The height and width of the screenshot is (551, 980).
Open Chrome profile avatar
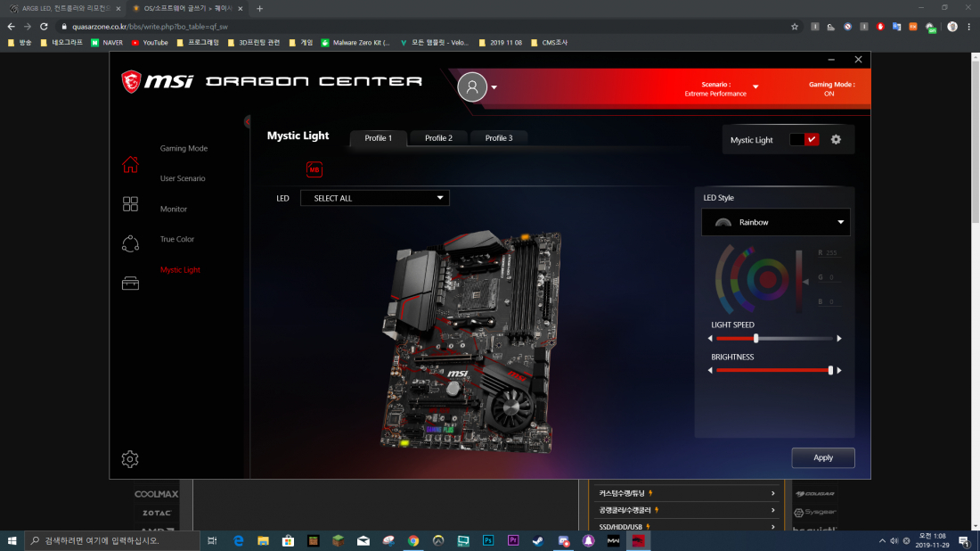(x=951, y=27)
